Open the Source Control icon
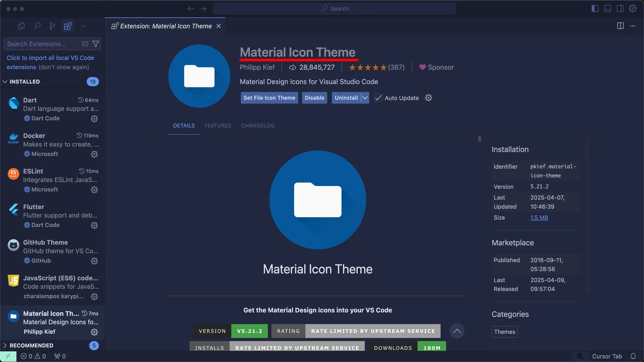The image size is (644, 362). tap(52, 26)
